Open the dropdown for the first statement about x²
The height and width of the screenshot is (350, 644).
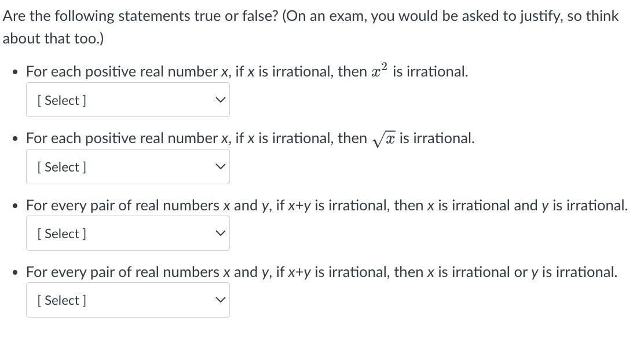[127, 100]
